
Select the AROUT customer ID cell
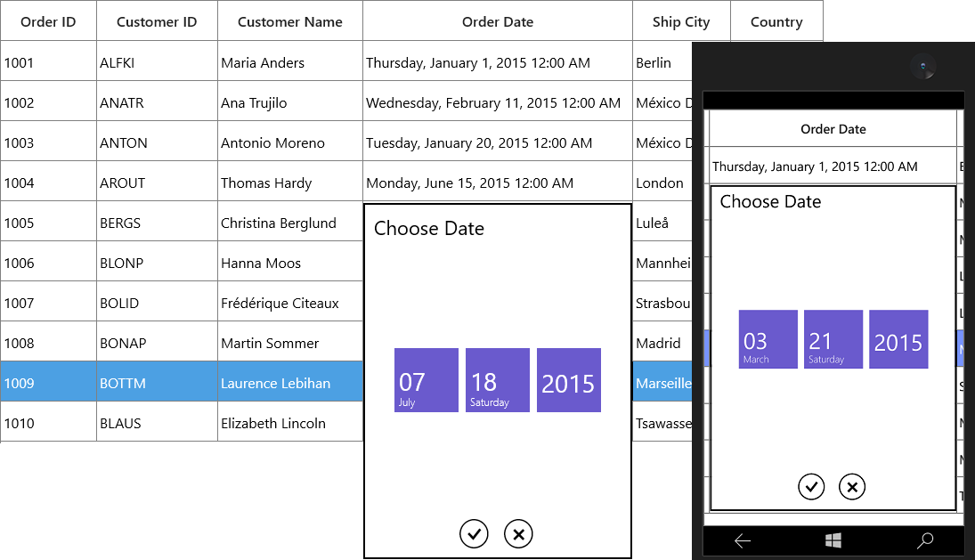coord(157,182)
